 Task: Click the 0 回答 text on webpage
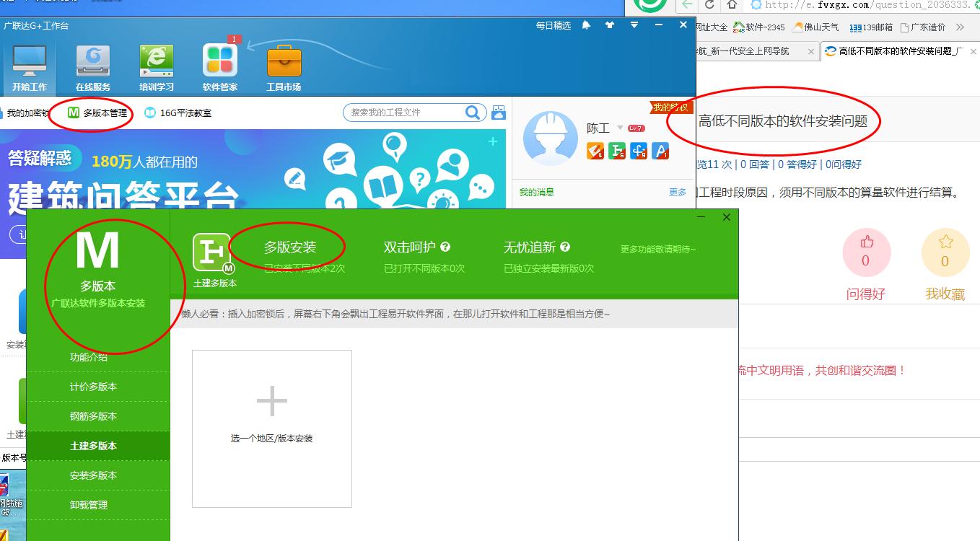(755, 164)
